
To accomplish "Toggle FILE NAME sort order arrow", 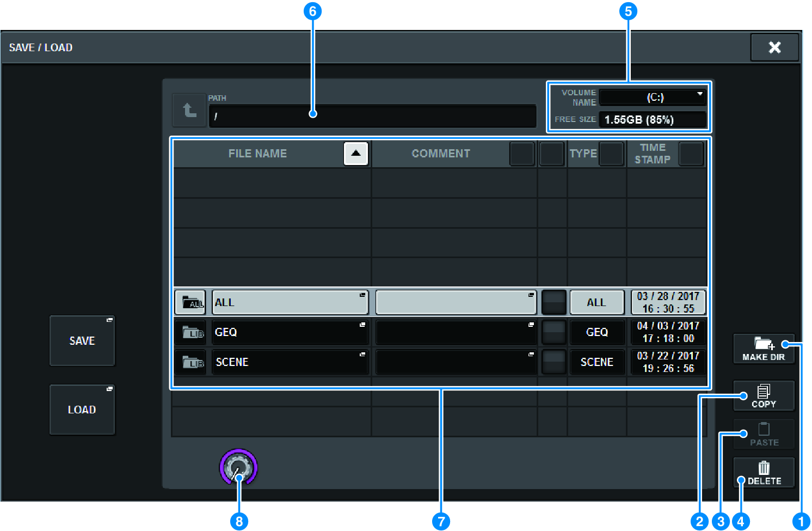I will pyautogui.click(x=356, y=154).
